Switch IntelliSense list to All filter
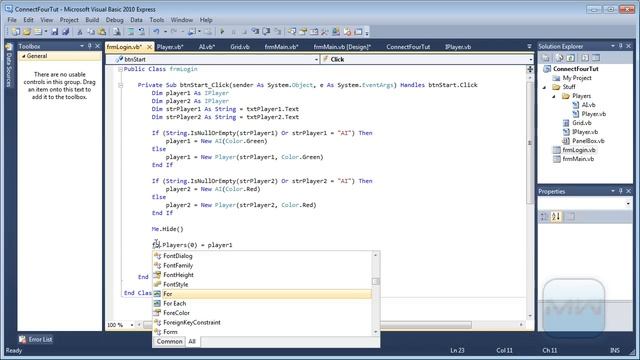 point(192,341)
